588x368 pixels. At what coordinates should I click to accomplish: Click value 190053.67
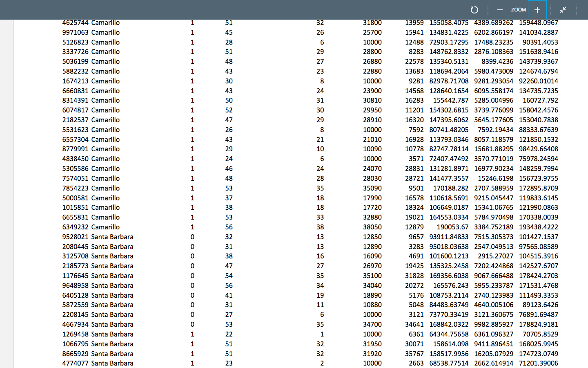click(452, 227)
